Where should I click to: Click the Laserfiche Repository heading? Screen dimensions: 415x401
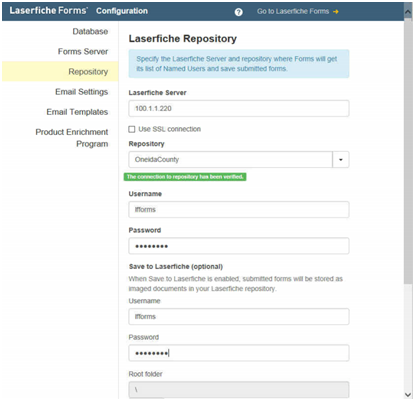[x=183, y=39]
